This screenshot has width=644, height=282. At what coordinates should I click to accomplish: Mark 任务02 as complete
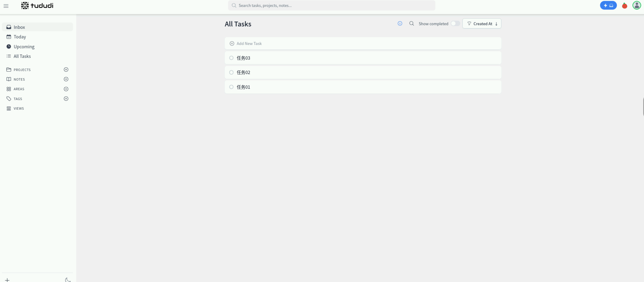pos(231,72)
